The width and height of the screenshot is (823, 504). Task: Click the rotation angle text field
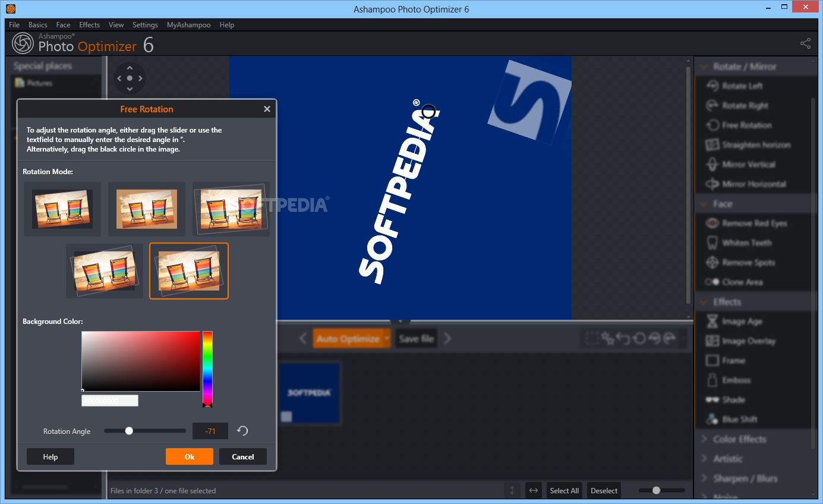(x=210, y=431)
